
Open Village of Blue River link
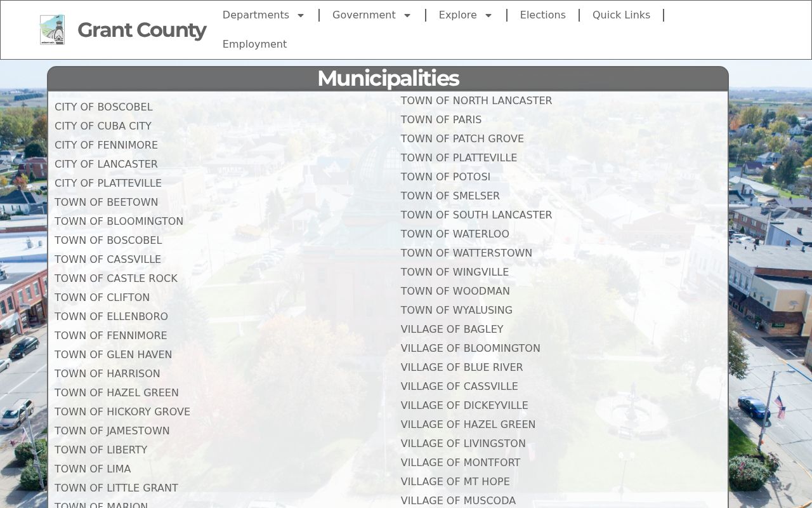point(462,367)
